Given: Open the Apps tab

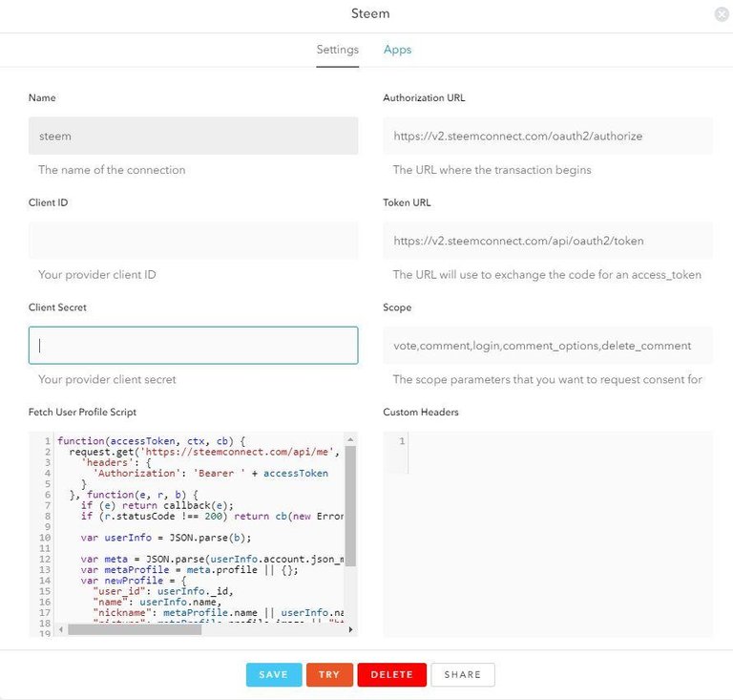Looking at the screenshot, I should coord(397,50).
